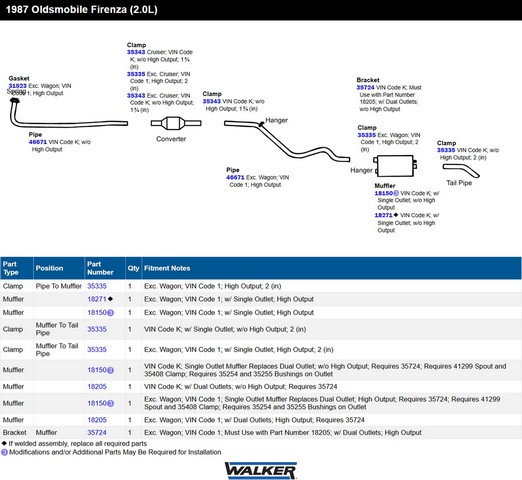Open Muffler 18271 link under the muffler drawing
Screen dimensions: 522x480
pyautogui.click(x=384, y=215)
